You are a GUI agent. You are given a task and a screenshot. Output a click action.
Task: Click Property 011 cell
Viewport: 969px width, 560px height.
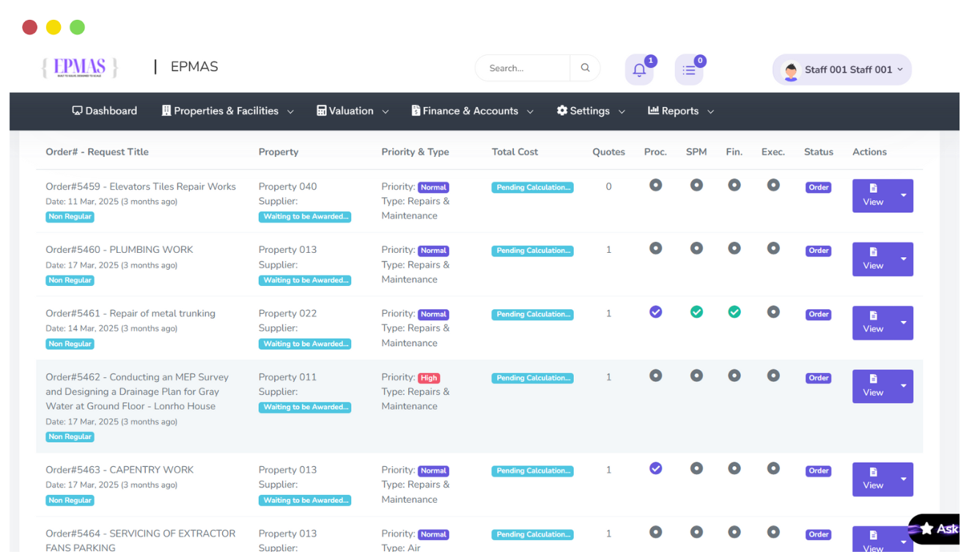click(288, 377)
